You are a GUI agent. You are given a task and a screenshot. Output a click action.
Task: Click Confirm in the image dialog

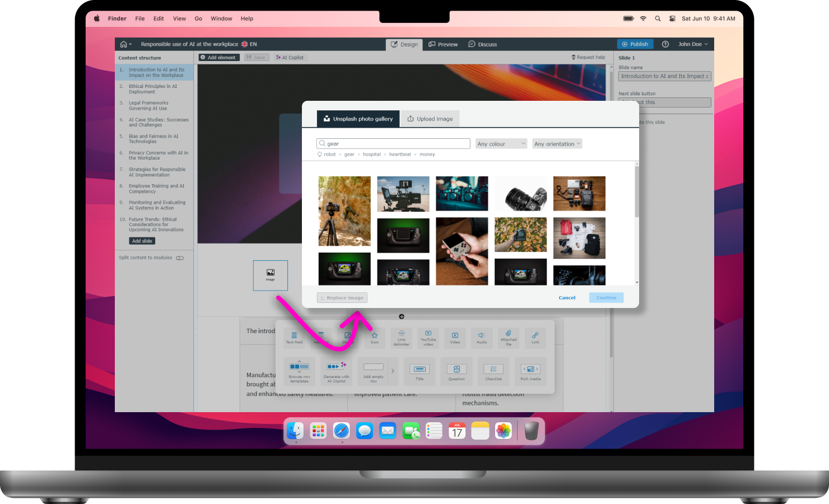(606, 298)
